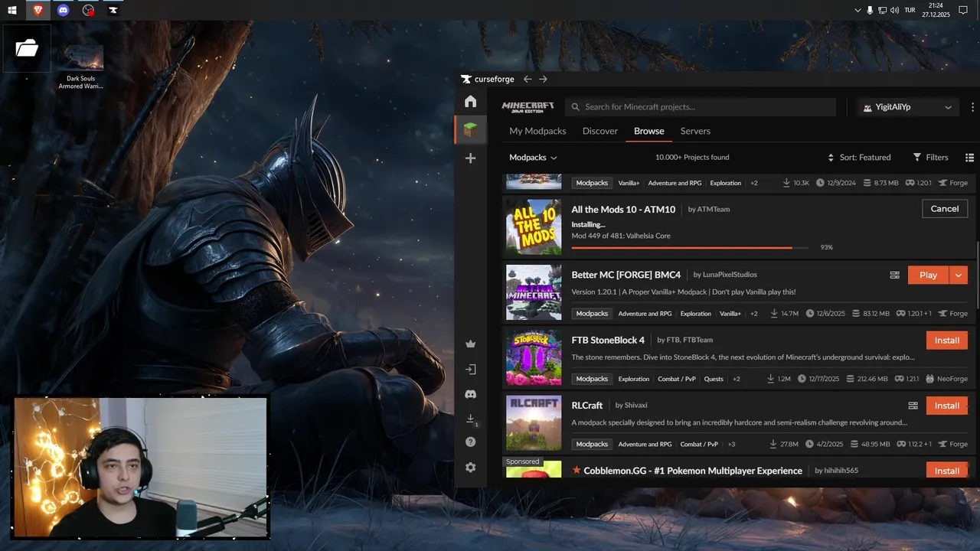
Task: Open the ATMTeam author link
Action: point(713,210)
